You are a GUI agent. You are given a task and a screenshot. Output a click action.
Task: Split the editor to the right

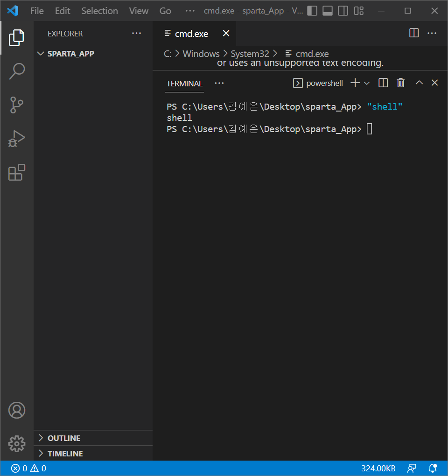[414, 33]
